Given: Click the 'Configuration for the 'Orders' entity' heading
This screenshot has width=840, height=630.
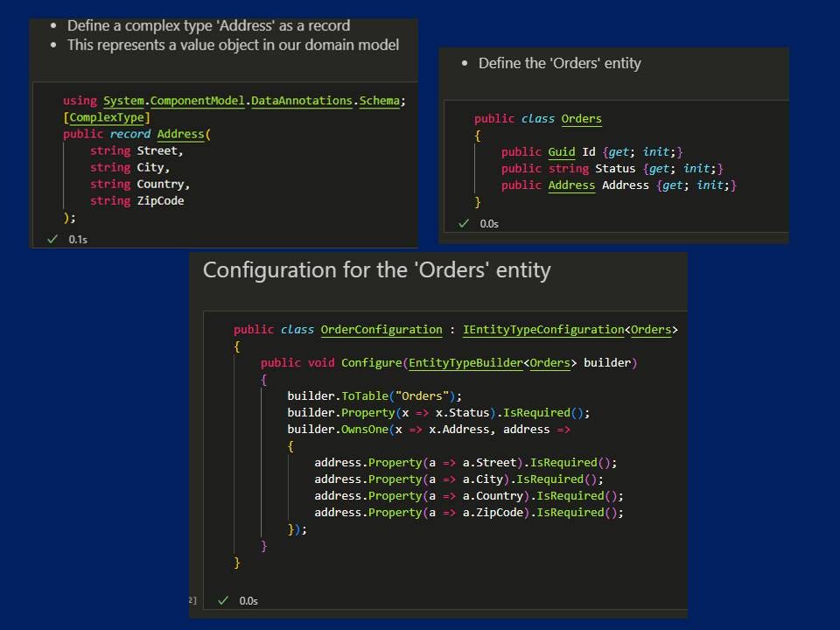Looking at the screenshot, I should pos(376,270).
